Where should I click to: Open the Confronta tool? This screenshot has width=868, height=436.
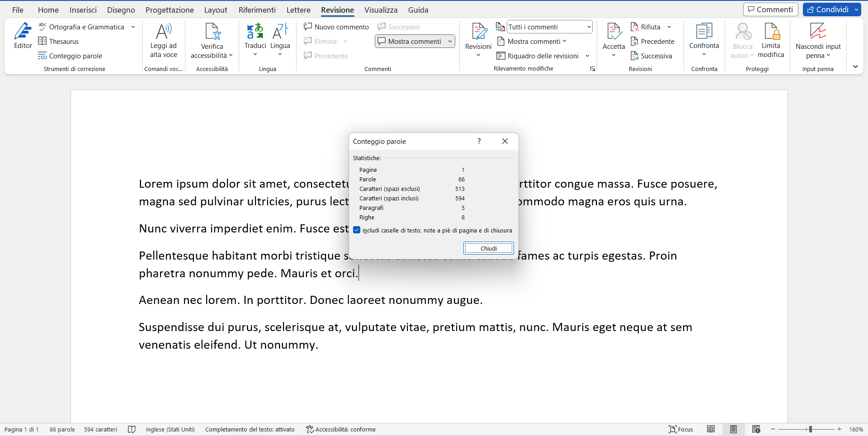pyautogui.click(x=704, y=41)
